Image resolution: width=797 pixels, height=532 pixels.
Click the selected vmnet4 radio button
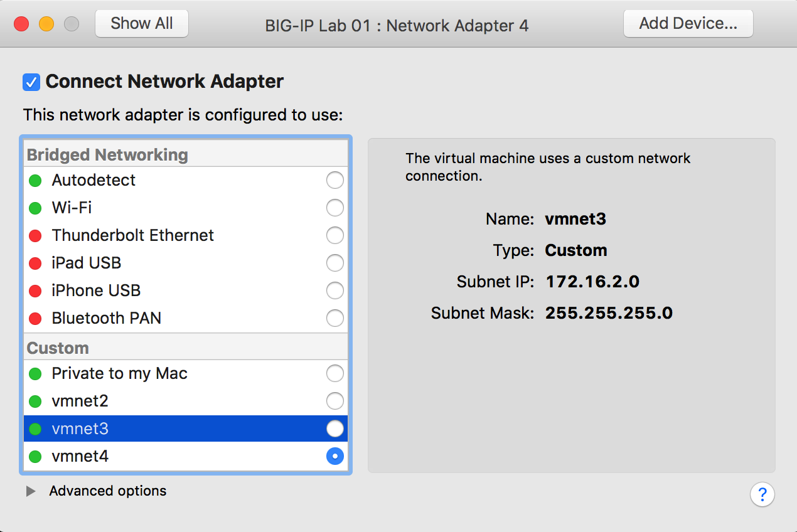click(x=335, y=457)
